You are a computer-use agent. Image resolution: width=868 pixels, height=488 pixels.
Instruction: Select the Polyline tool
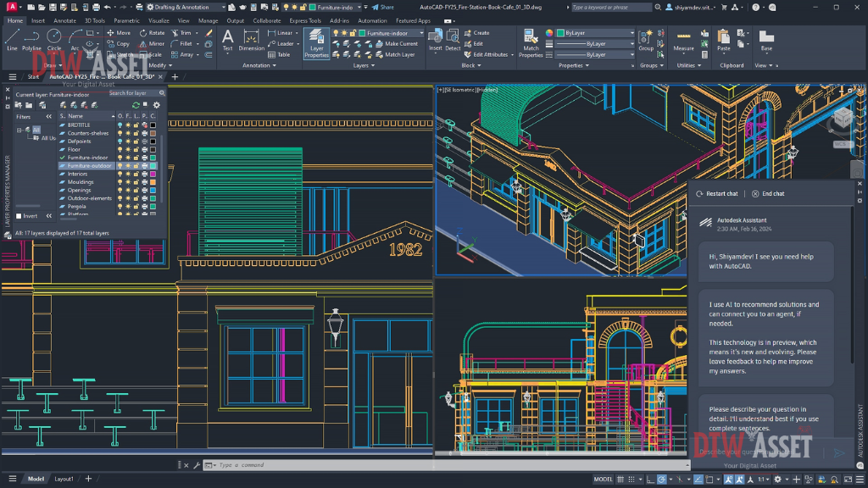(x=31, y=40)
